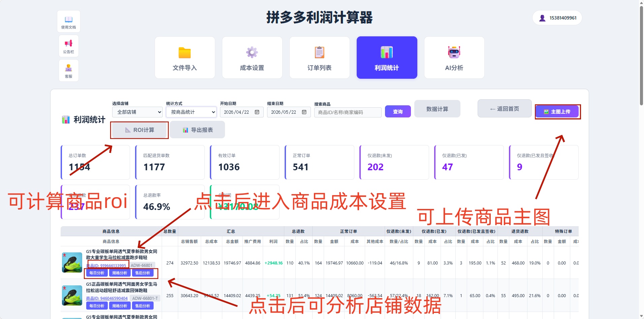Expand the 统计方式 dropdown showing 按商品统计
The height and width of the screenshot is (319, 644).
(191, 112)
